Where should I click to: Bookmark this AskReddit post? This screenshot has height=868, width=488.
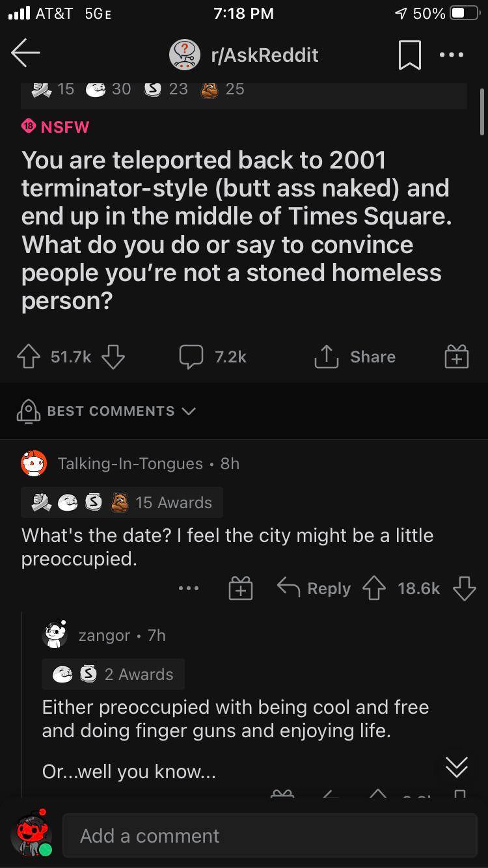[x=410, y=55]
